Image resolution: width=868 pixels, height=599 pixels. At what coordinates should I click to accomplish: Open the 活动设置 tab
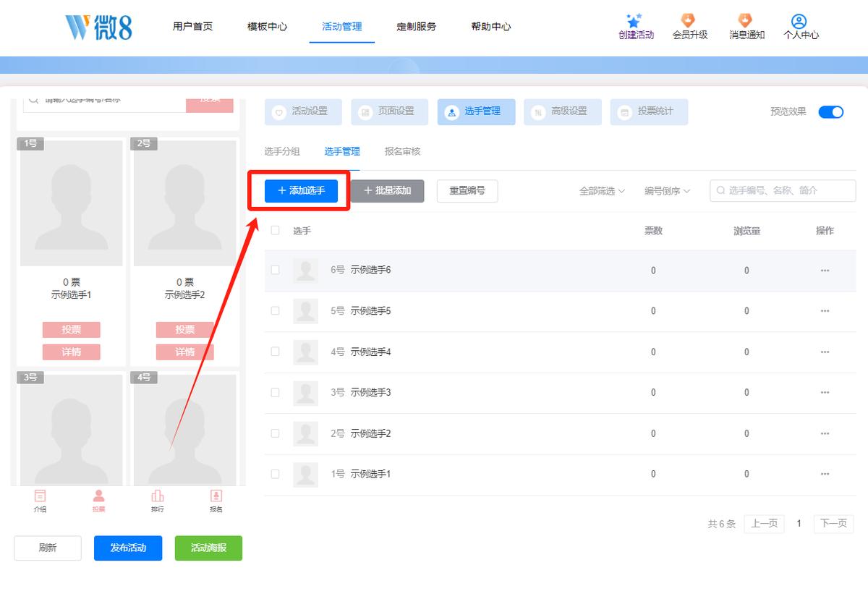coord(303,112)
